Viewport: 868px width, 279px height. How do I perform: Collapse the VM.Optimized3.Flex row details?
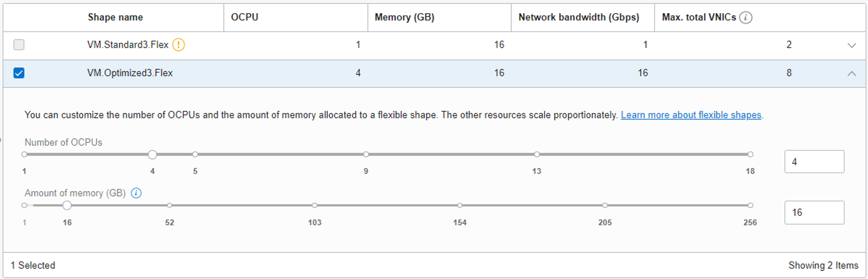tap(851, 74)
